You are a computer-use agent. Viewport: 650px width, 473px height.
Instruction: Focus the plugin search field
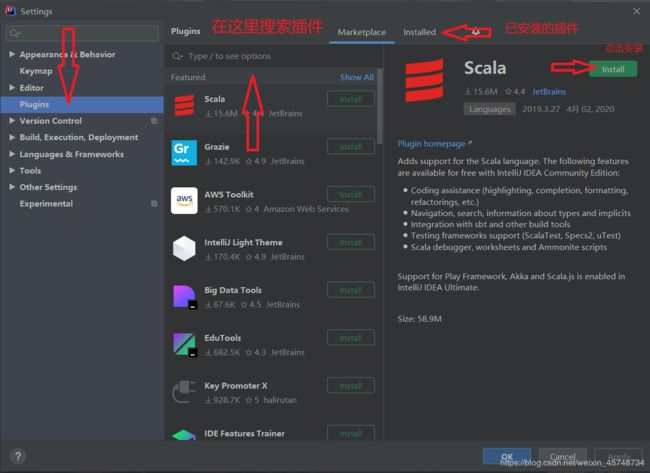[274, 56]
